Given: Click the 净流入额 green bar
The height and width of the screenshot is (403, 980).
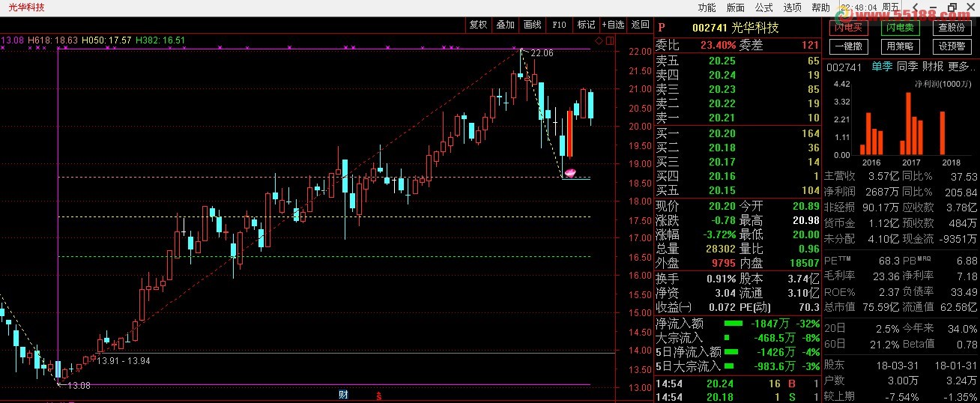Looking at the screenshot, I should [734, 324].
